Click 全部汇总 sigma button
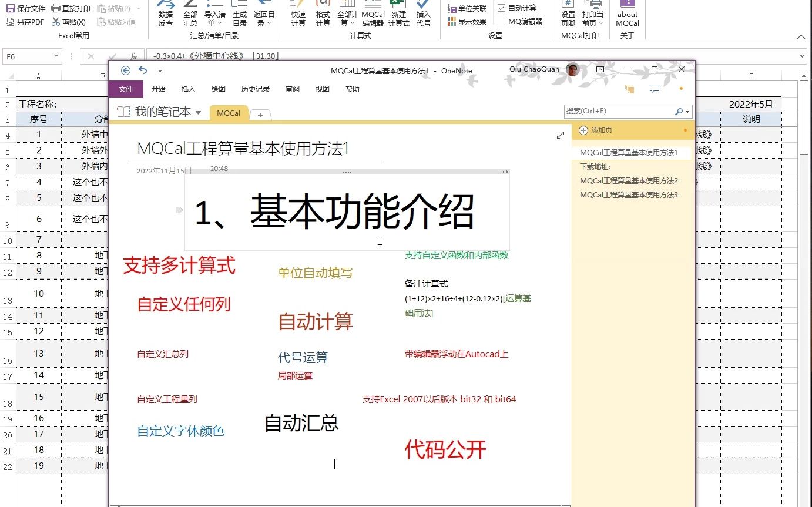 coord(190,14)
